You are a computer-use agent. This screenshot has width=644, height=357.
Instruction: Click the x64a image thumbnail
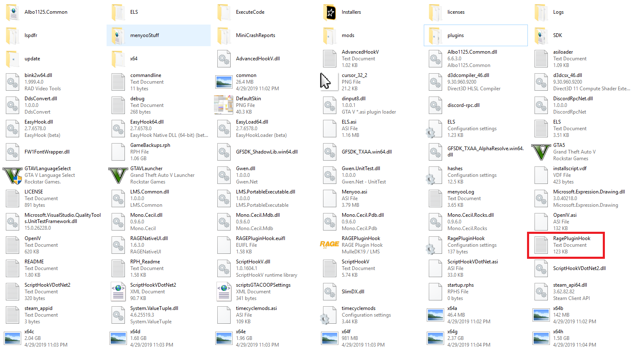435,315
